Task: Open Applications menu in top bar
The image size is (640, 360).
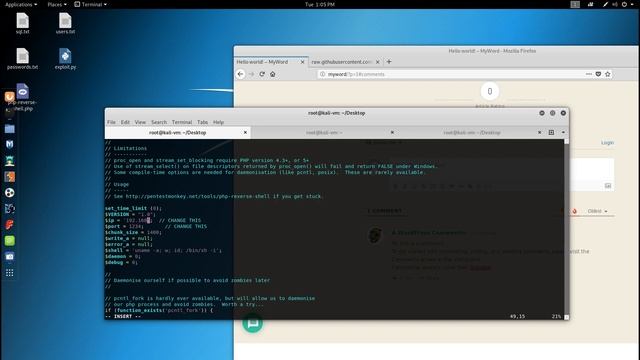Action: point(21,4)
